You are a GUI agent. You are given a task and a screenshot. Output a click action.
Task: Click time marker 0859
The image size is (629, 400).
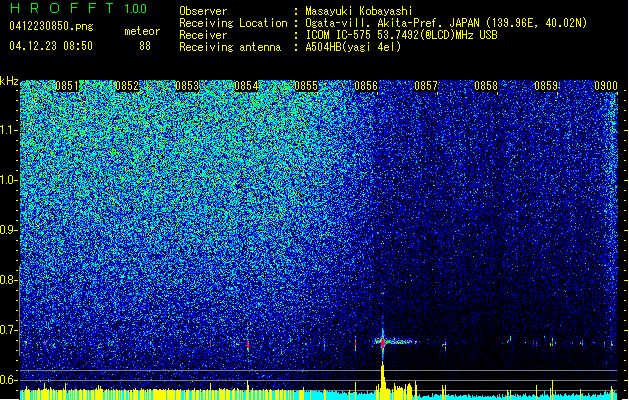tap(546, 86)
